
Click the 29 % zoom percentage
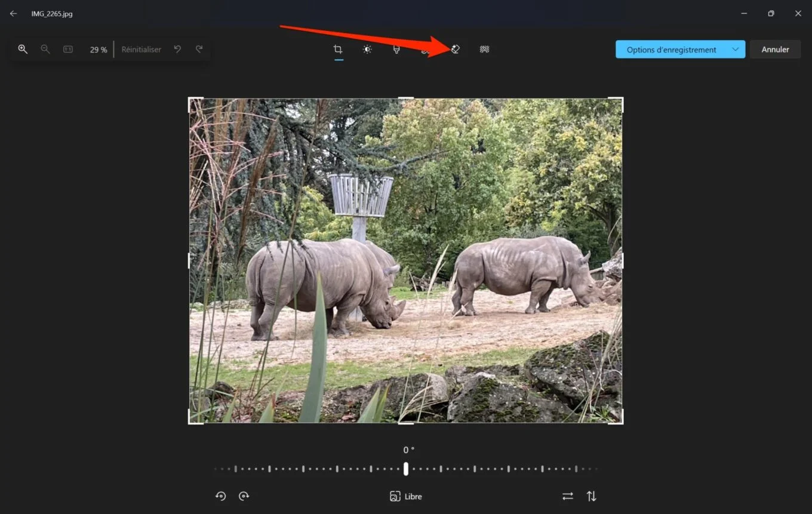click(x=99, y=50)
